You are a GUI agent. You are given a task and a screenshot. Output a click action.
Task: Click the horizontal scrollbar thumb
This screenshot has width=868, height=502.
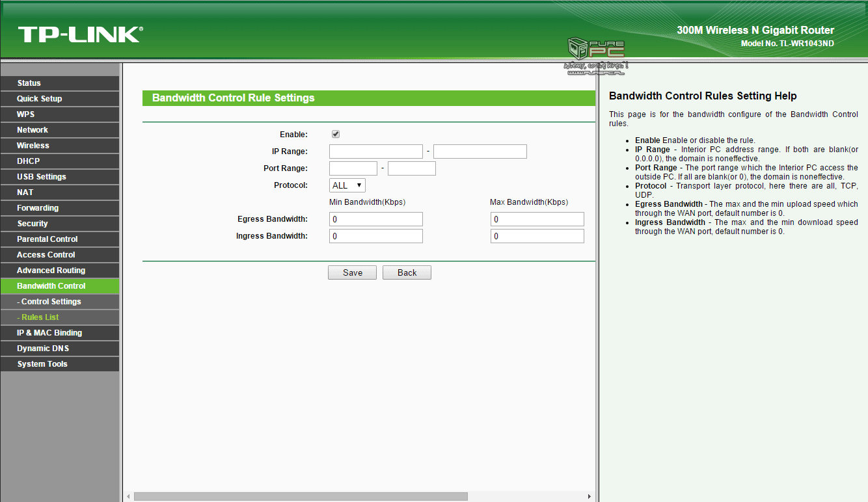(x=301, y=496)
